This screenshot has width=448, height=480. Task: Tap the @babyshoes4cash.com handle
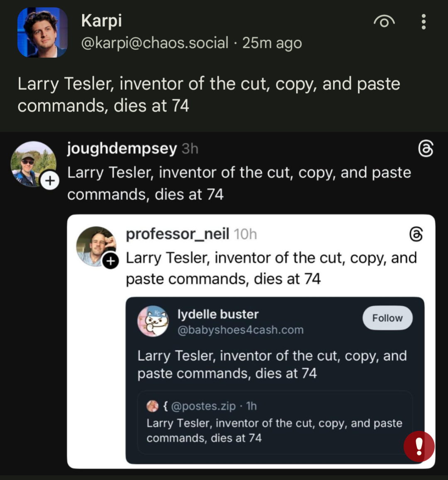pyautogui.click(x=240, y=330)
